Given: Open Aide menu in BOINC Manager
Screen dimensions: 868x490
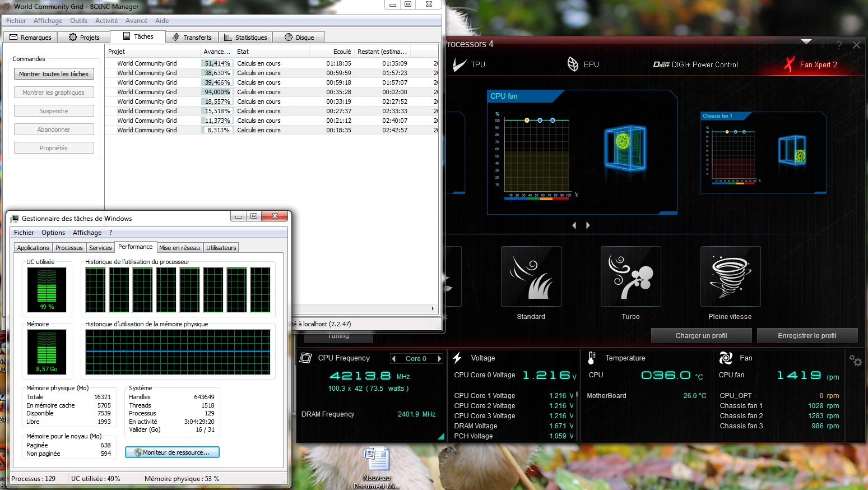Looking at the screenshot, I should click(162, 21).
